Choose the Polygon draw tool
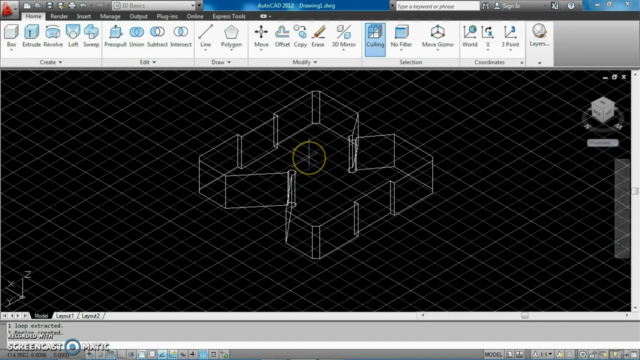Image resolution: width=640 pixels, height=360 pixels. [x=231, y=36]
